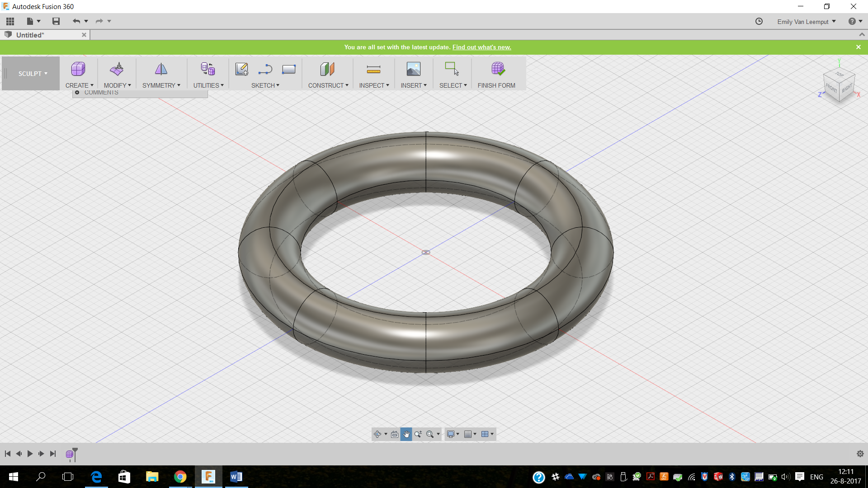The height and width of the screenshot is (488, 868).
Task: Click the Construct plane icon
Action: point(327,69)
